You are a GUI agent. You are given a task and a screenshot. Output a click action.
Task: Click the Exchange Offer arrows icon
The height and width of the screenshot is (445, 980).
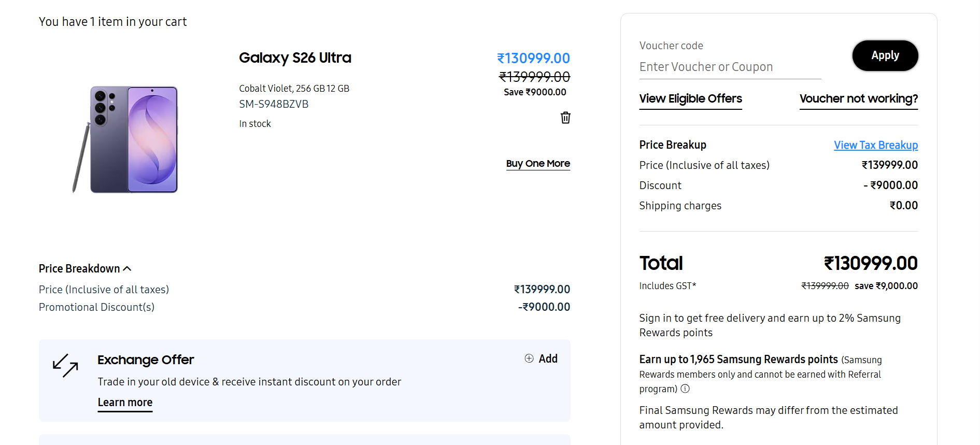coord(65,365)
